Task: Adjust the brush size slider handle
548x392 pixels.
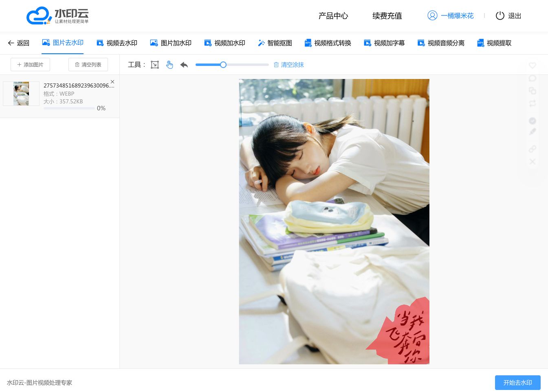Action: [223, 65]
